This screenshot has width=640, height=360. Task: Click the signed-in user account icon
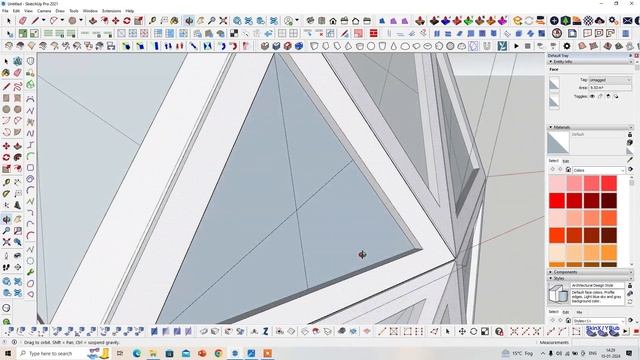[x=289, y=20]
